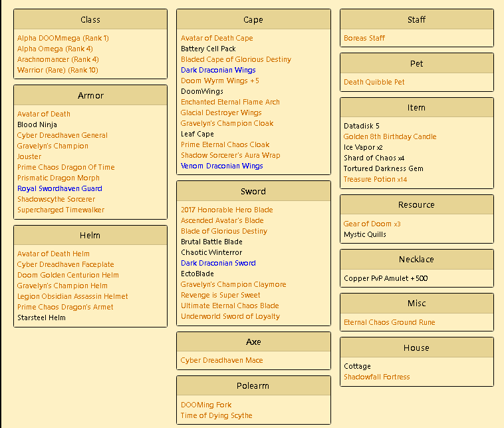This screenshot has height=428, width=504.
Task: Open 2017 Honorable Hero Blade
Action: (x=227, y=210)
